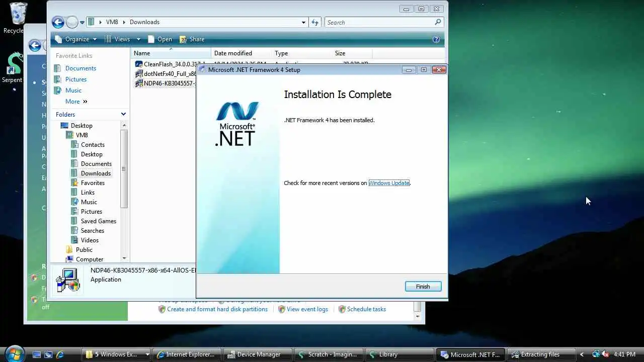The image size is (644, 362).
Task: Launch Internet Explorer from quick launch
Action: 60,354
